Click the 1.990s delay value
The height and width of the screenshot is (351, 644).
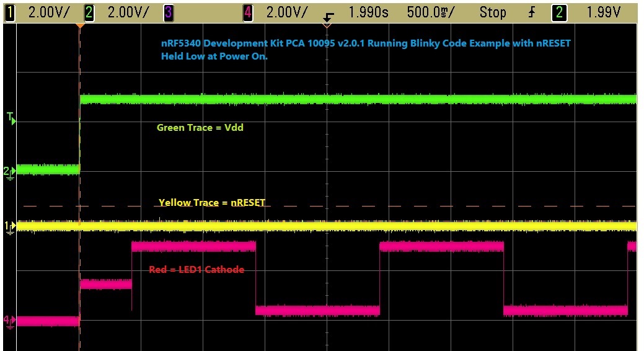coord(368,13)
